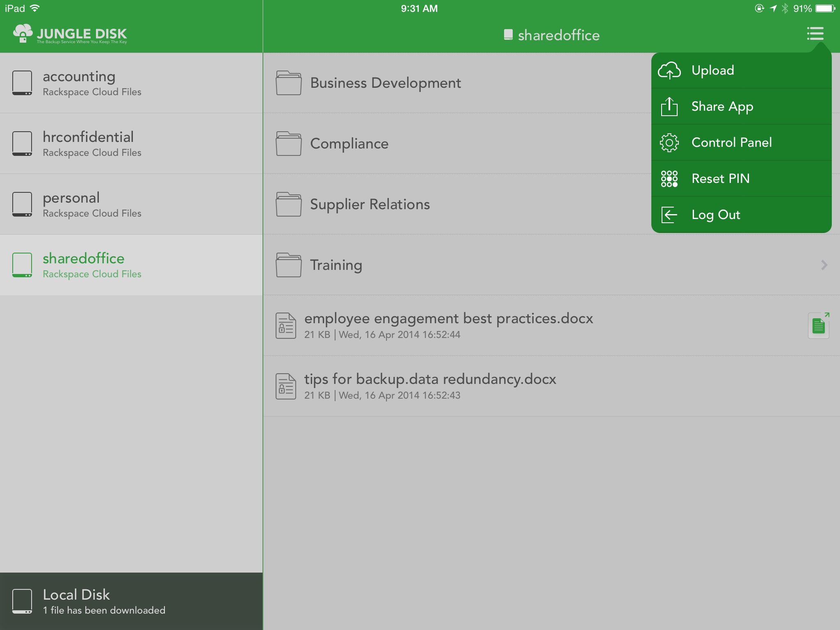
Task: Click the Training folder icon
Action: 288,265
